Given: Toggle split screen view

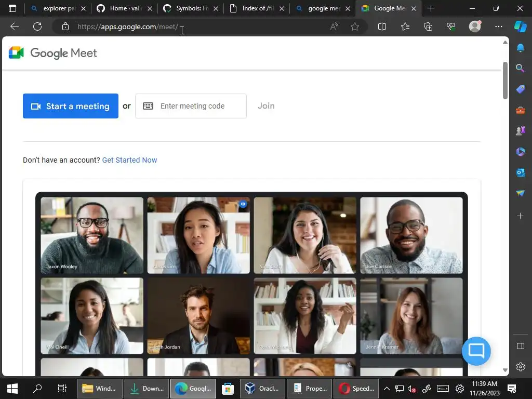Looking at the screenshot, I should [x=382, y=26].
